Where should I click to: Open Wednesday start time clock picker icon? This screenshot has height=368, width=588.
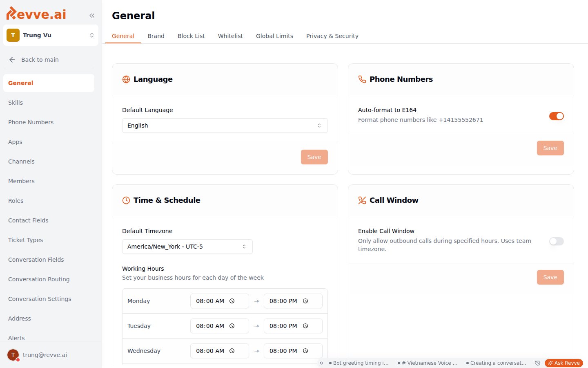point(232,351)
